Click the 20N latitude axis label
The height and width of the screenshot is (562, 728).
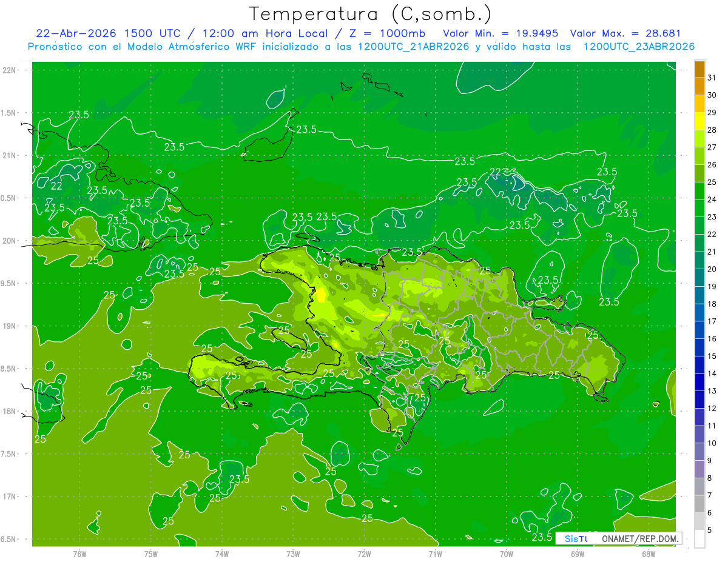(x=9, y=241)
